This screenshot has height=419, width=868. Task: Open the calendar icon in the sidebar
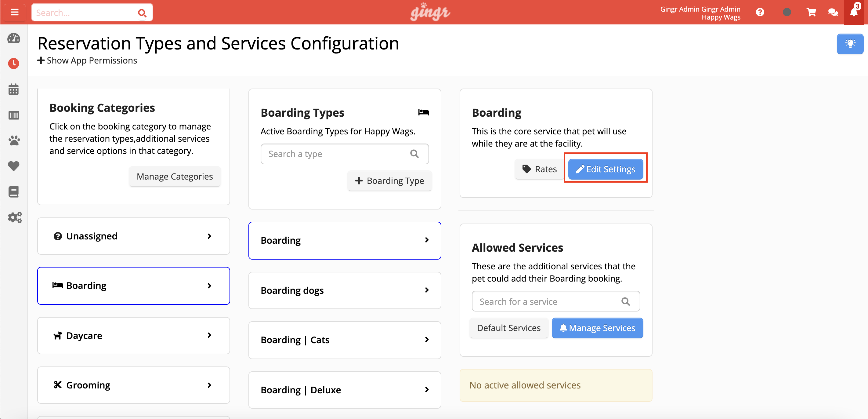13,89
